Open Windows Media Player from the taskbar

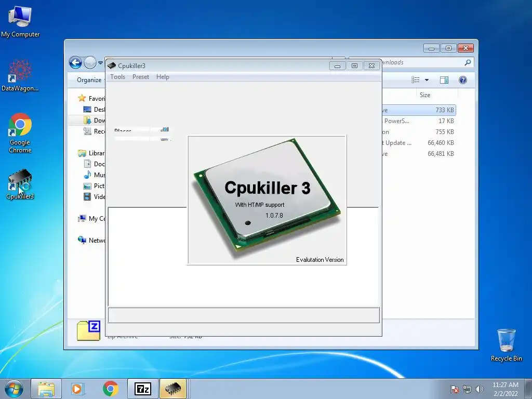point(78,389)
